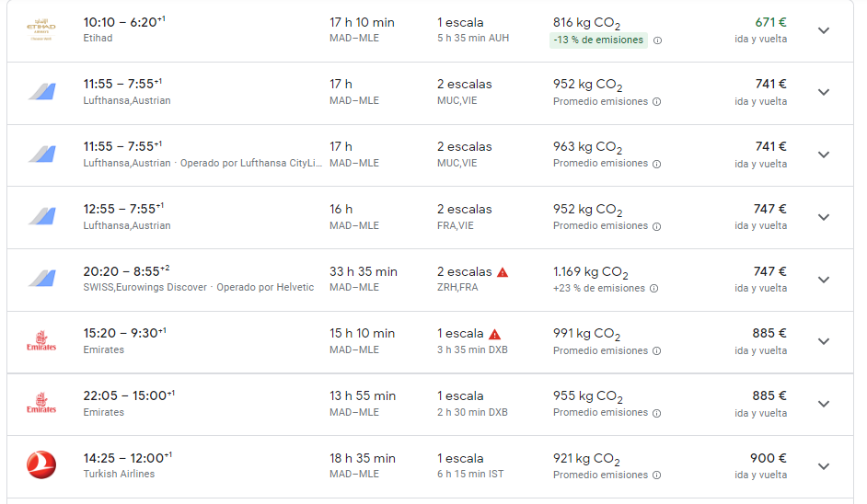The image size is (867, 504).
Task: Click info icon next to +23 % de emisiones
Action: (x=653, y=289)
